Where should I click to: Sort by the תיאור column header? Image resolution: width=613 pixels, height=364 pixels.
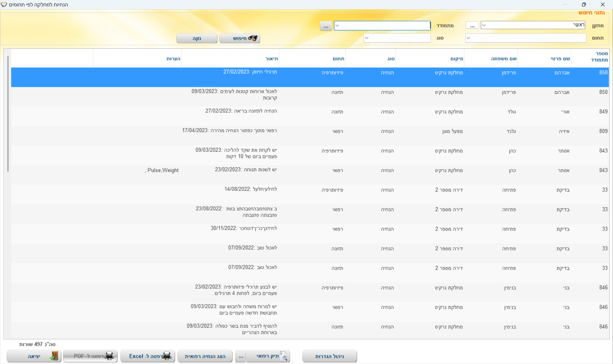click(271, 59)
